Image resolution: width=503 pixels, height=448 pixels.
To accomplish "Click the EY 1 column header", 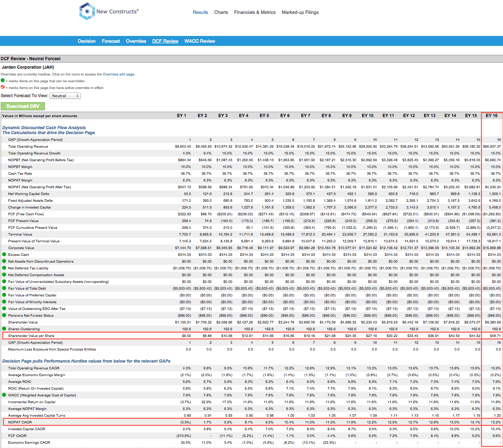I will coord(182,116).
